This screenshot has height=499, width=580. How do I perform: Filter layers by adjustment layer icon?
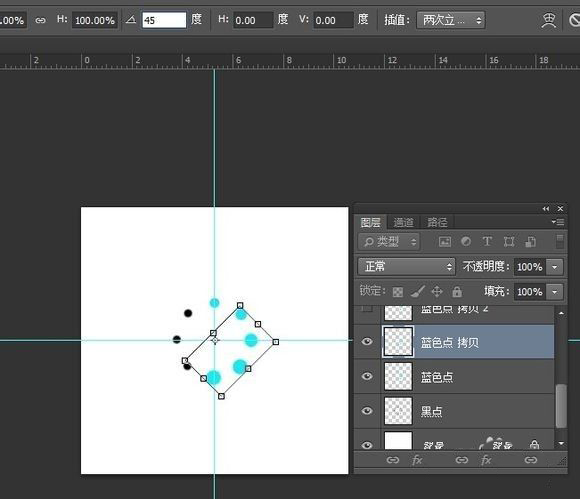[x=466, y=242]
